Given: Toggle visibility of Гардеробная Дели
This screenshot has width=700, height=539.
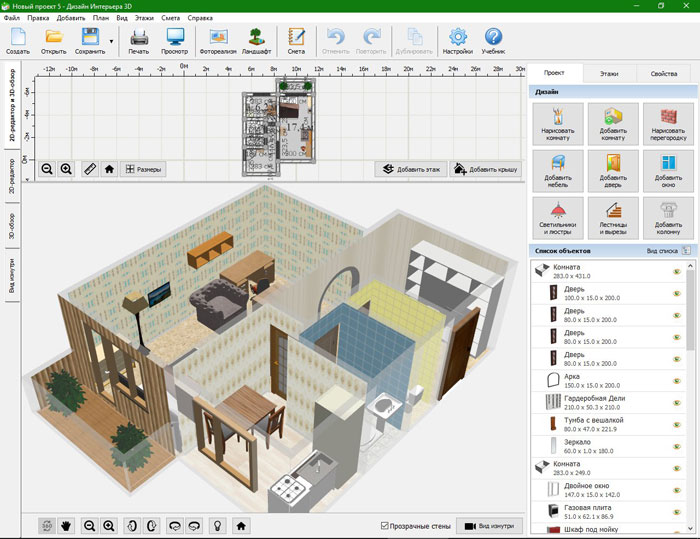Looking at the screenshot, I should click(677, 403).
